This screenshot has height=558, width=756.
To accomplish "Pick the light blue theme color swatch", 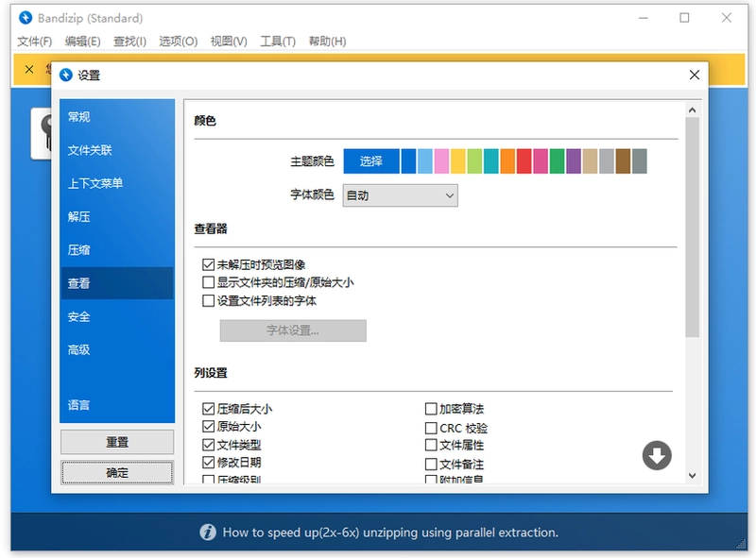I will [425, 161].
